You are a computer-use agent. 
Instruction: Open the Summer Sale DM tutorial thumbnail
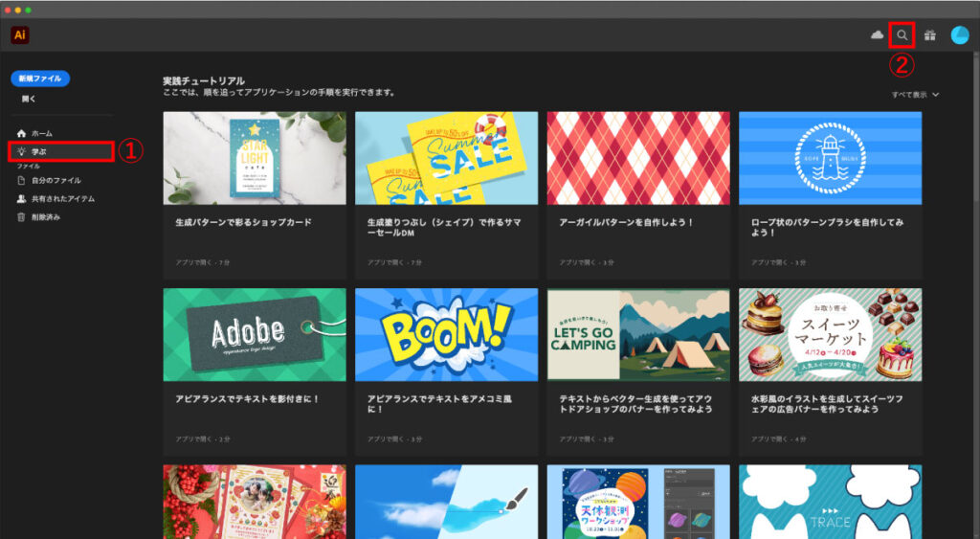coord(446,158)
